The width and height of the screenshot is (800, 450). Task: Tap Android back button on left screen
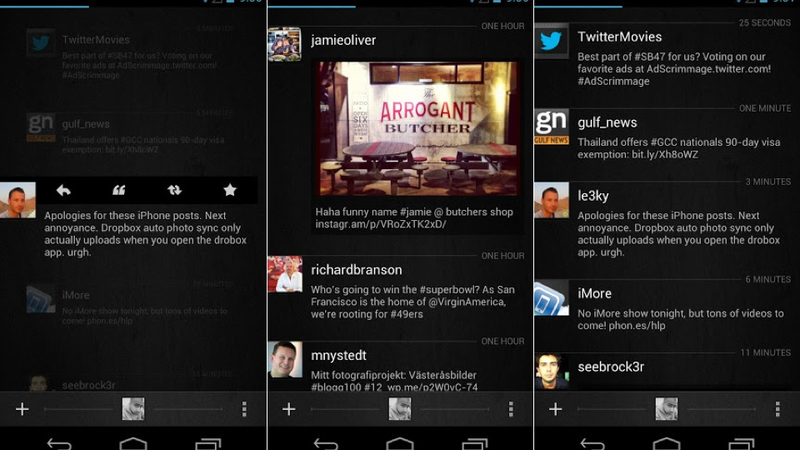pos(59,444)
